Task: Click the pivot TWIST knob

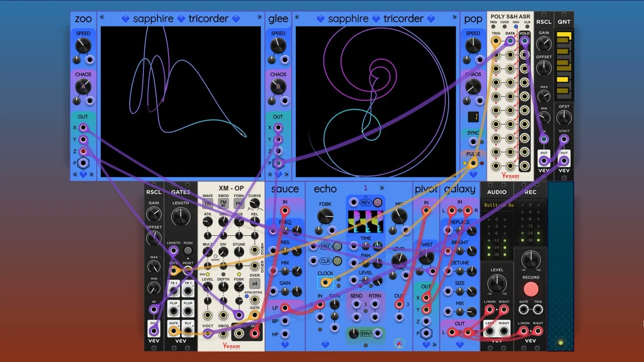Action: tap(426, 257)
